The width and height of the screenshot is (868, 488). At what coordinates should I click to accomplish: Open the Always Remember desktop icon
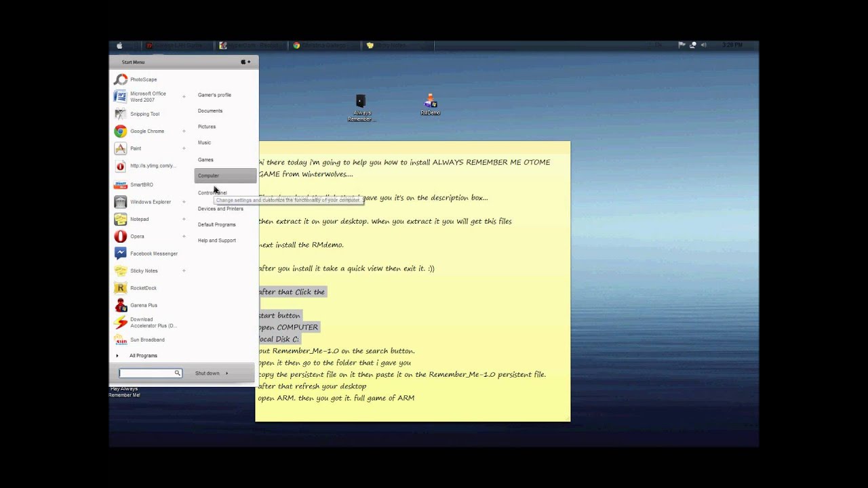pyautogui.click(x=361, y=108)
